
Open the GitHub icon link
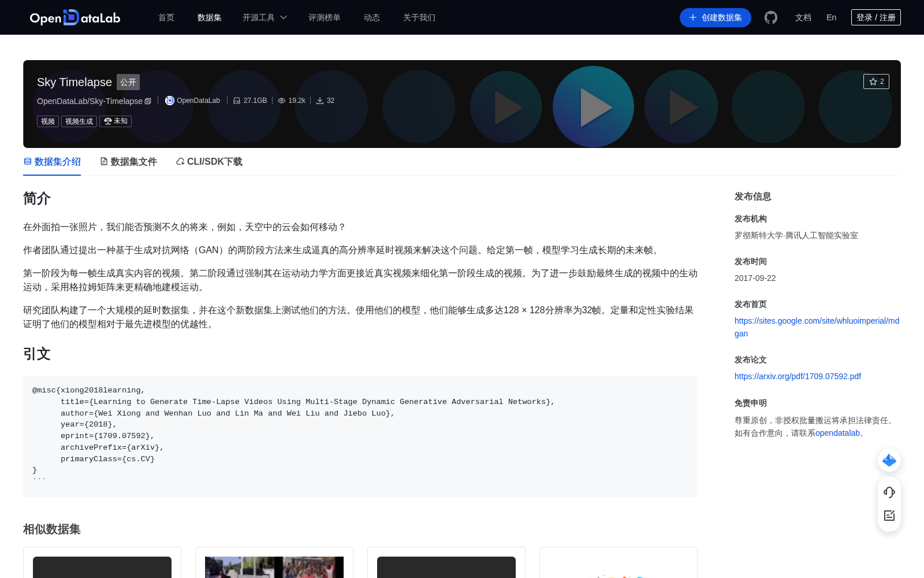point(771,17)
